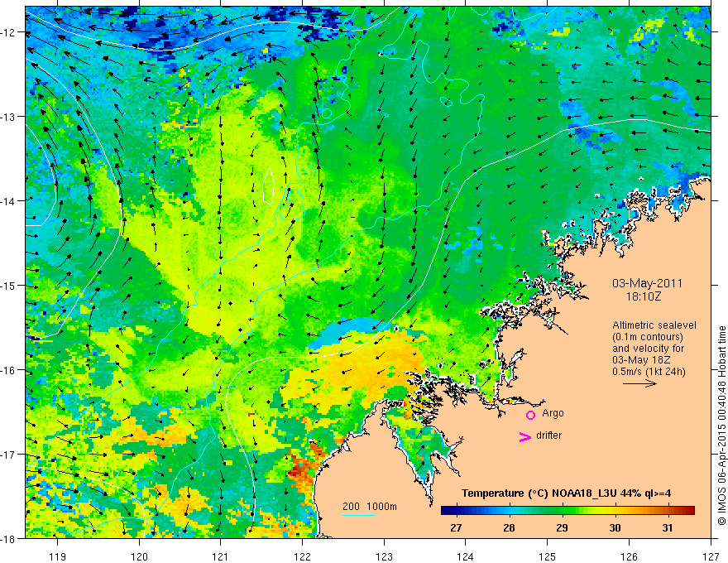The image size is (728, 563).
Task: Click the cyan 200m isobath legend line
Action: click(x=359, y=515)
